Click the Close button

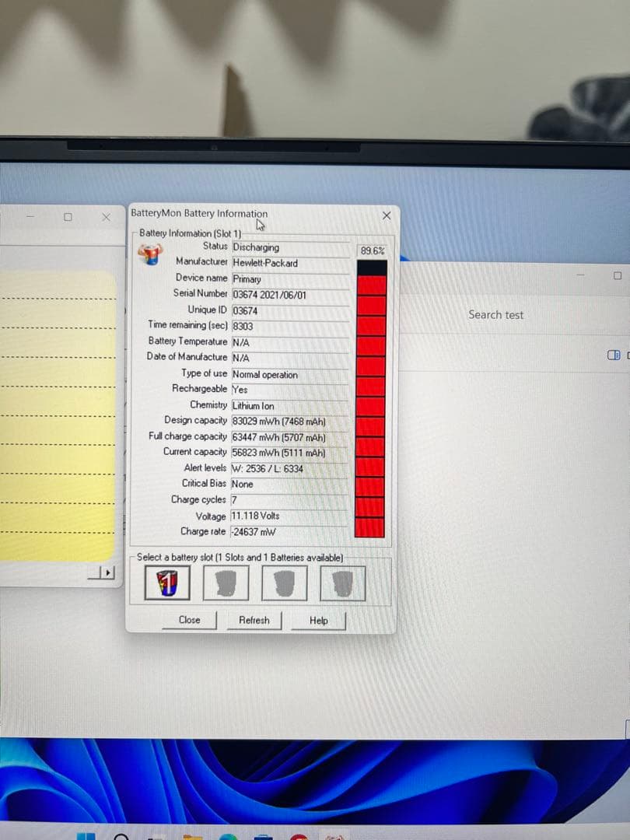tap(189, 620)
